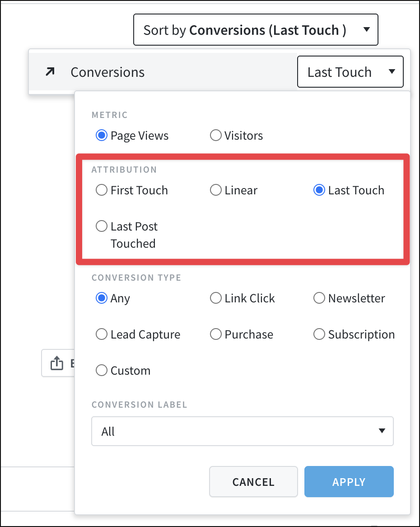Screen dimensions: 420x527
Task: Open the Last Touch attribution dropdown
Action: pyautogui.click(x=350, y=71)
